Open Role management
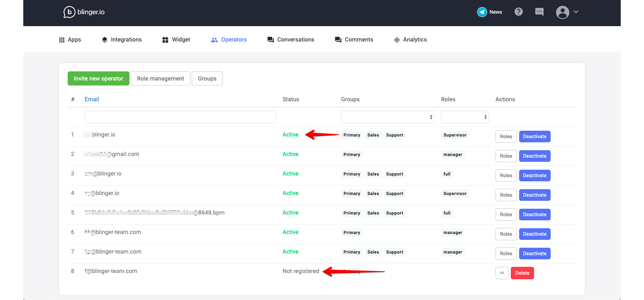644x300 pixels. click(161, 78)
